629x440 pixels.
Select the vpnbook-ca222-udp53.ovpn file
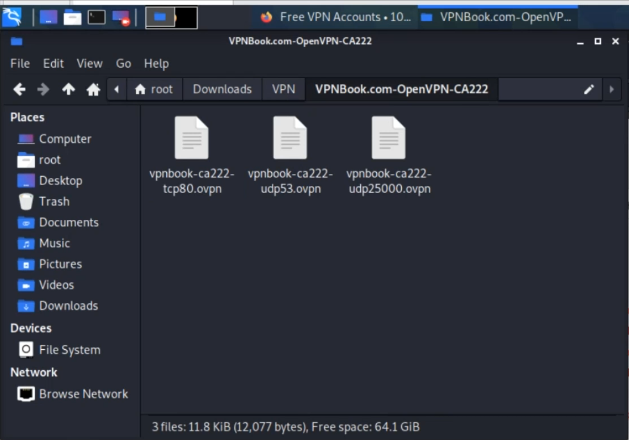(x=290, y=155)
